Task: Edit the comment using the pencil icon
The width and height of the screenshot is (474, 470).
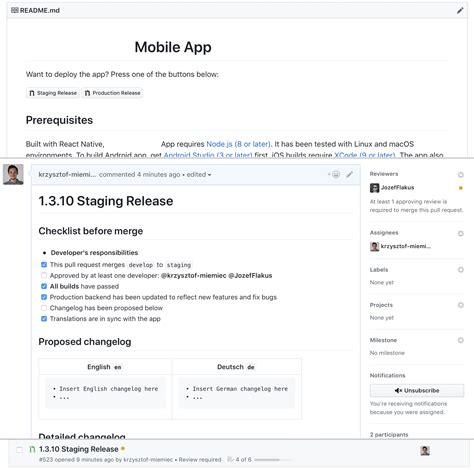Action: (349, 174)
